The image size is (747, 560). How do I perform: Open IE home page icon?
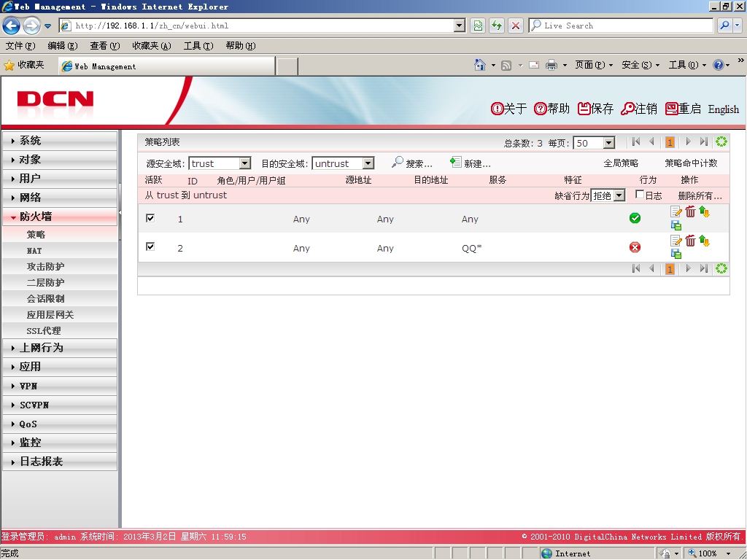(x=480, y=65)
